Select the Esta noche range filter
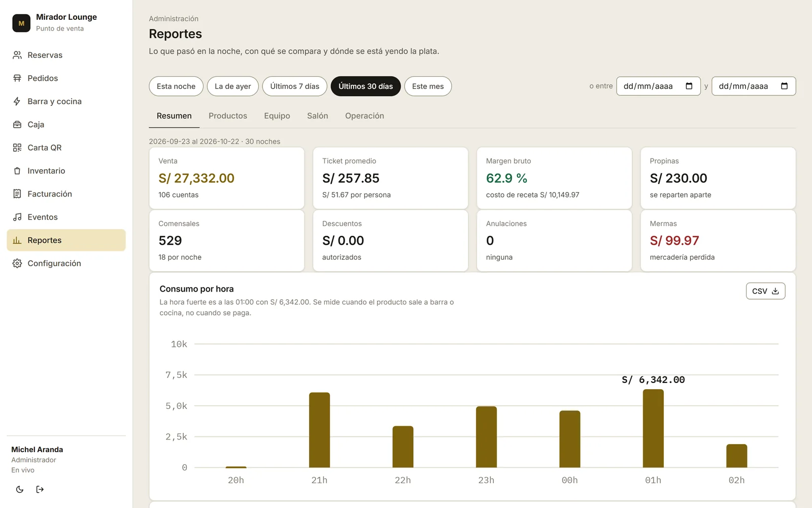 pyautogui.click(x=176, y=86)
